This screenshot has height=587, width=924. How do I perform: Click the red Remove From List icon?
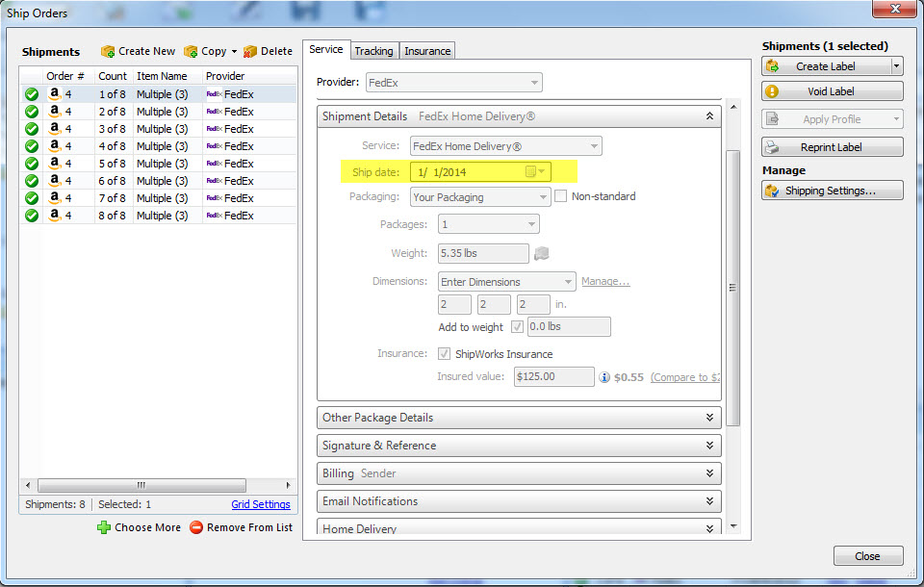196,527
